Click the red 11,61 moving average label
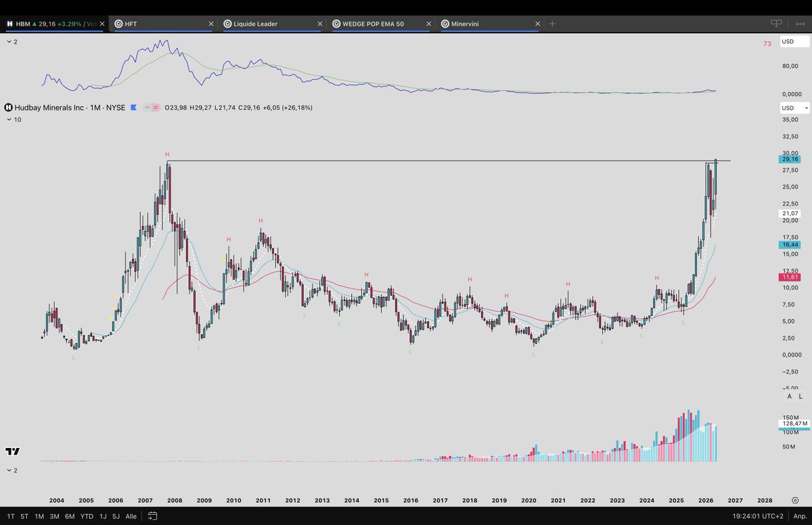Image resolution: width=812 pixels, height=525 pixels. pos(790,277)
